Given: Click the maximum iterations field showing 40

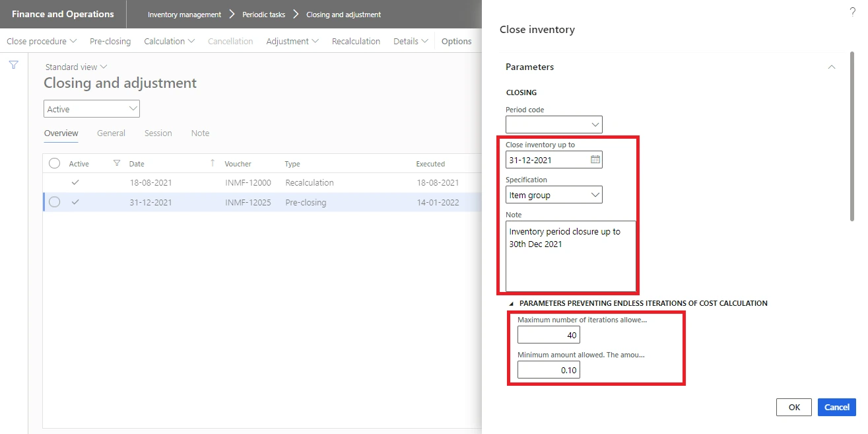Looking at the screenshot, I should [x=549, y=335].
